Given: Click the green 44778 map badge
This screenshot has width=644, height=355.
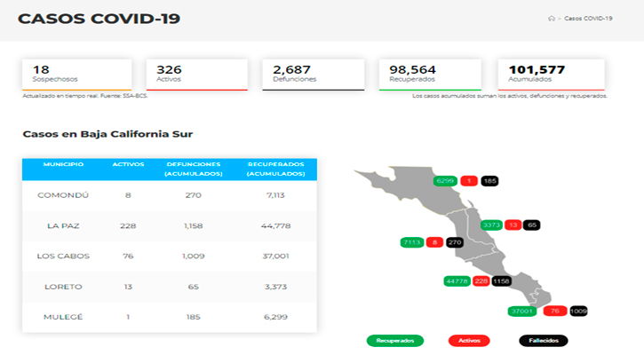Looking at the screenshot, I should pos(457,281).
